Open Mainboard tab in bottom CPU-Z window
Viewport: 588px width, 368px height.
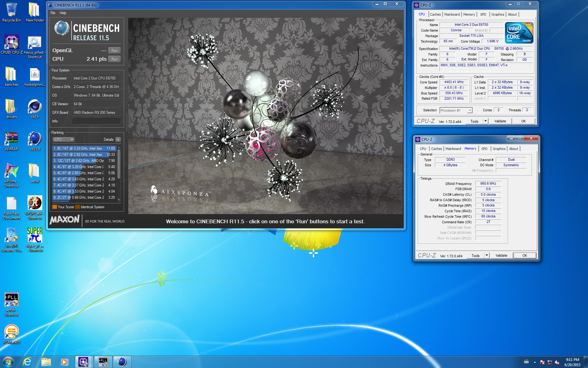coord(453,149)
